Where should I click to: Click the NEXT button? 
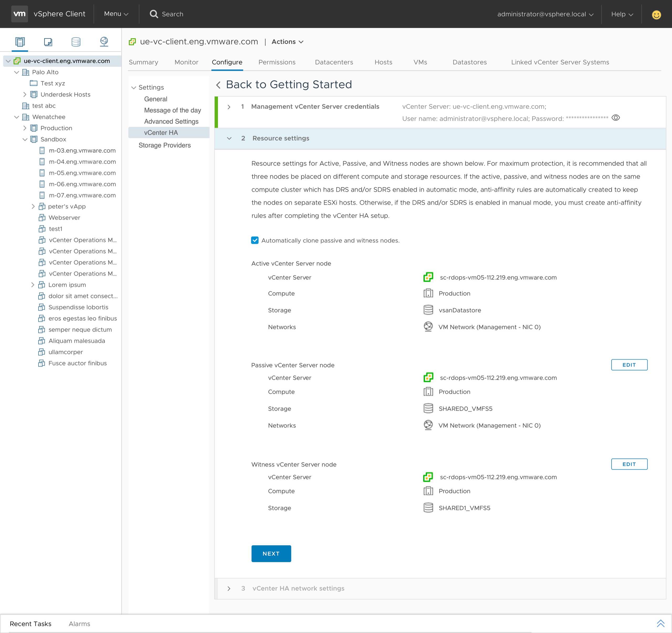[271, 553]
